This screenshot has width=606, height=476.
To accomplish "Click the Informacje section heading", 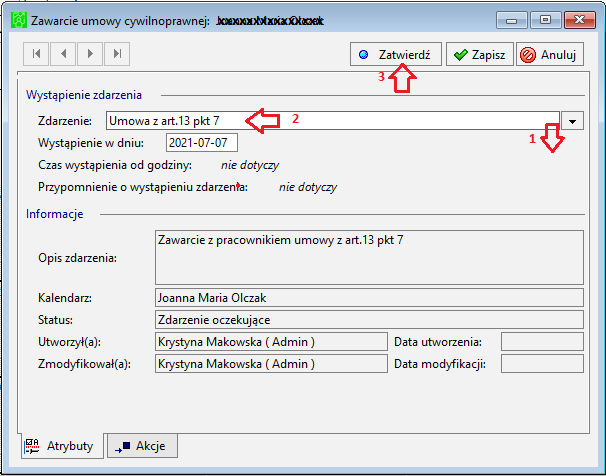I will [54, 214].
